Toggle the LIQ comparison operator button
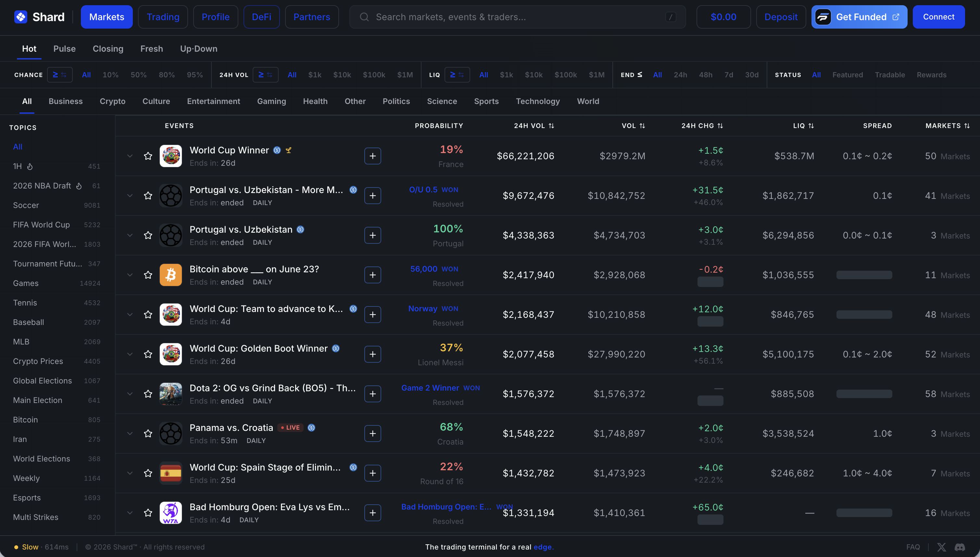The width and height of the screenshot is (980, 557). 457,75
